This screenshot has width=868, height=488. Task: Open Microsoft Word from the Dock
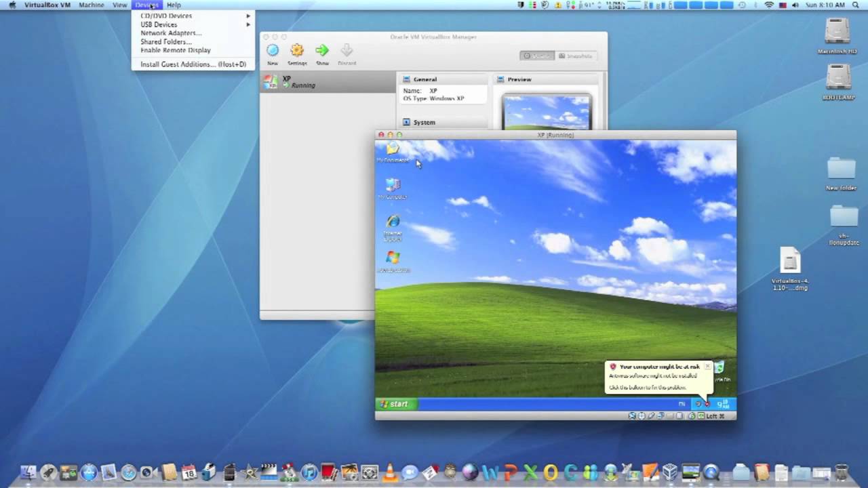point(490,472)
